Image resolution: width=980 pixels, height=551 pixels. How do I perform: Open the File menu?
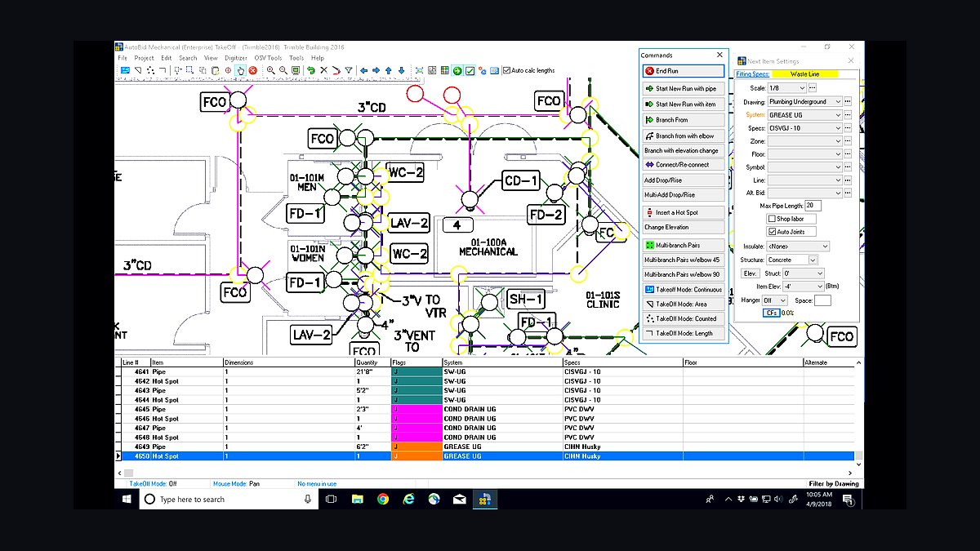tap(122, 58)
